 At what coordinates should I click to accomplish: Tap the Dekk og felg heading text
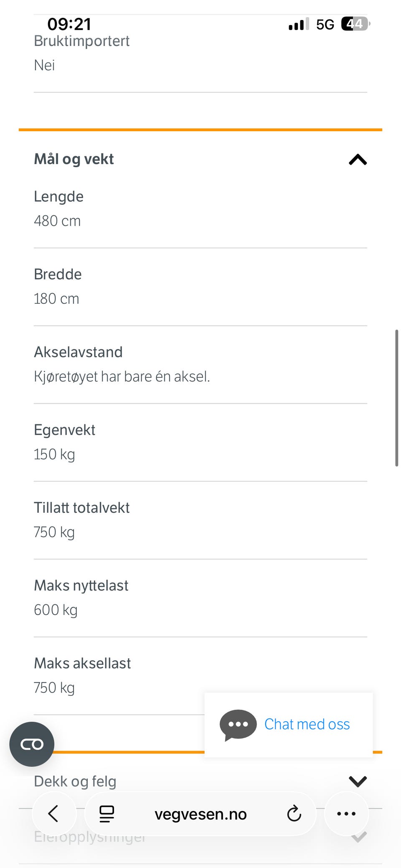point(75,781)
